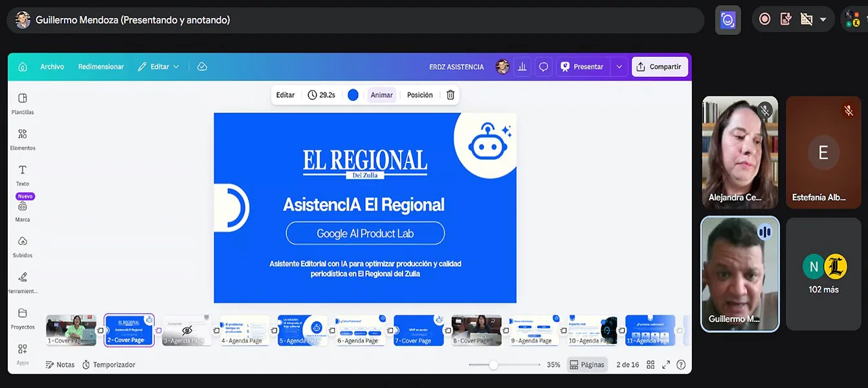Viewport: 868px width, 388px height.
Task: Select page thumbnail 7 - Cover Page
Action: click(x=419, y=330)
